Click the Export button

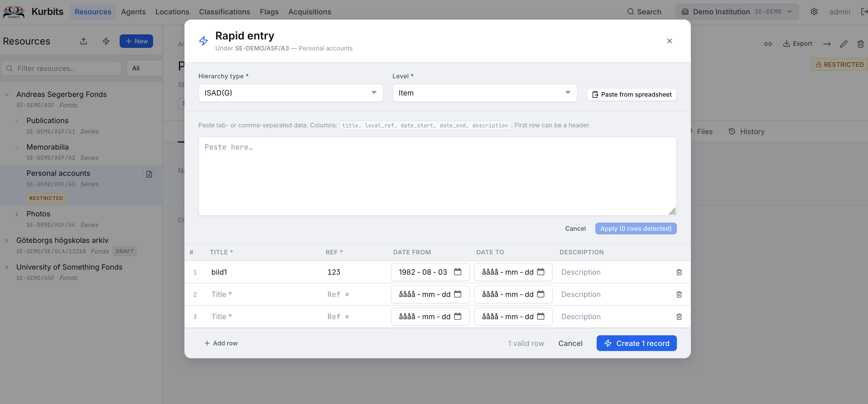coord(797,43)
